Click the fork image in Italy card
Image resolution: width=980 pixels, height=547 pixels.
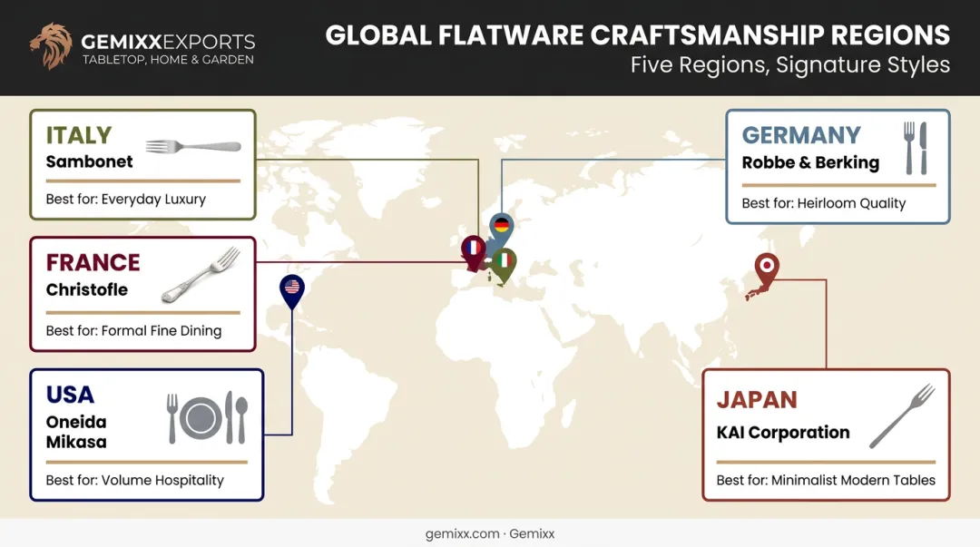[x=193, y=147]
